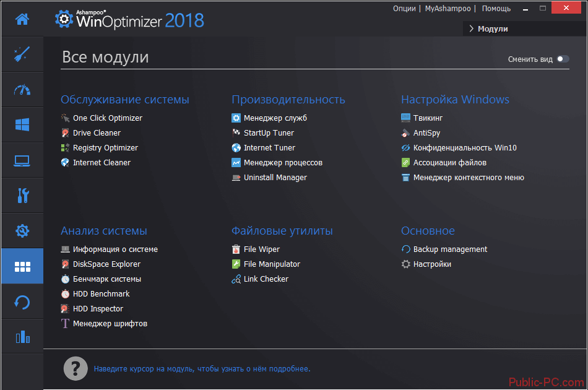Open the wrench and screwdriver tools icon
This screenshot has height=390, width=588.
[22, 196]
